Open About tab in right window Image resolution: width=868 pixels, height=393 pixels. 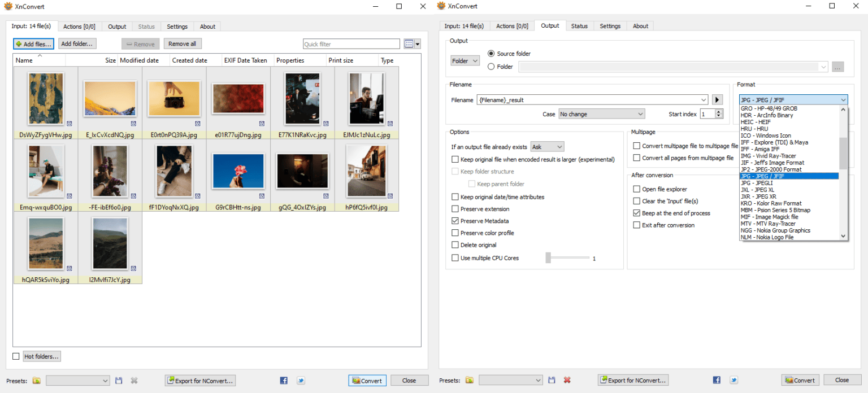[x=640, y=26]
